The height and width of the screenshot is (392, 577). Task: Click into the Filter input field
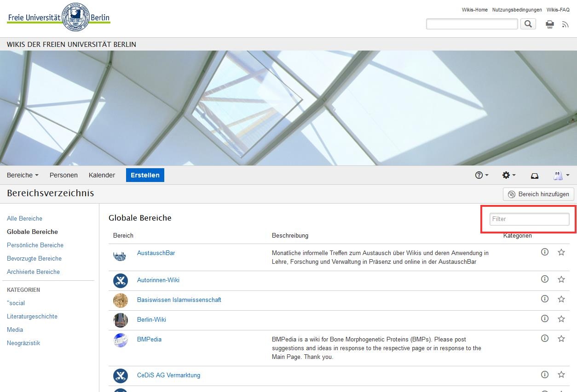point(529,219)
